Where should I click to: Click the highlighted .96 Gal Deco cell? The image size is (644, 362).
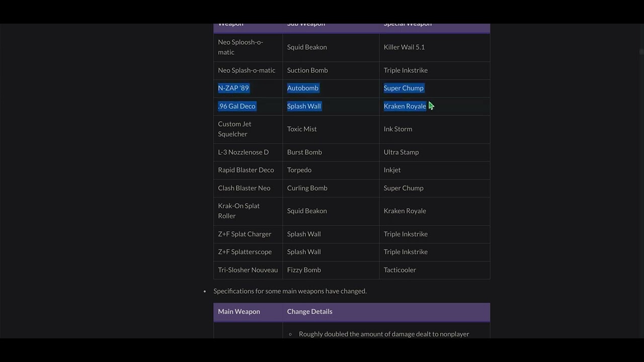coord(248,106)
